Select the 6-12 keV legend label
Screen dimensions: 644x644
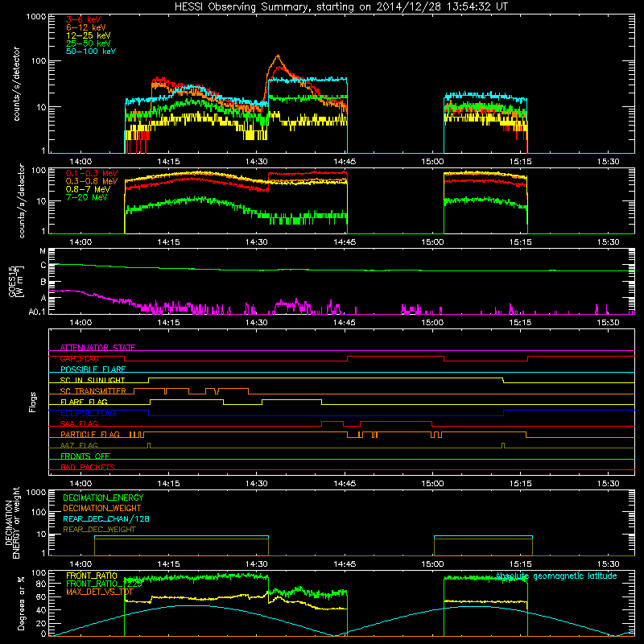tap(86, 27)
